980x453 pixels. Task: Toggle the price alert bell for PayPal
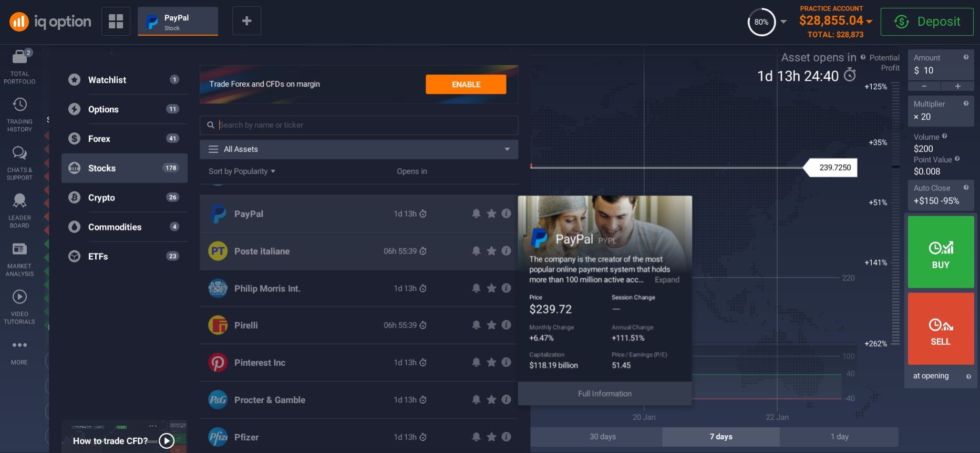click(x=476, y=214)
